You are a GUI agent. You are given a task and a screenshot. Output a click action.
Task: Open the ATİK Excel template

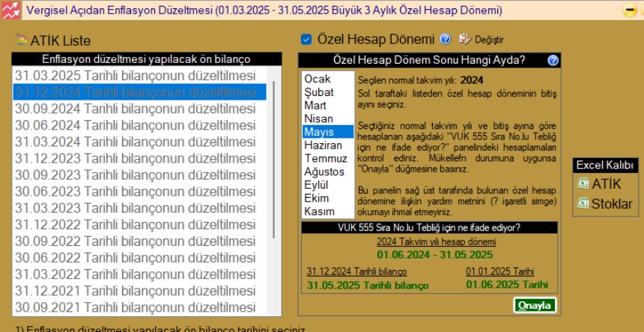click(599, 184)
